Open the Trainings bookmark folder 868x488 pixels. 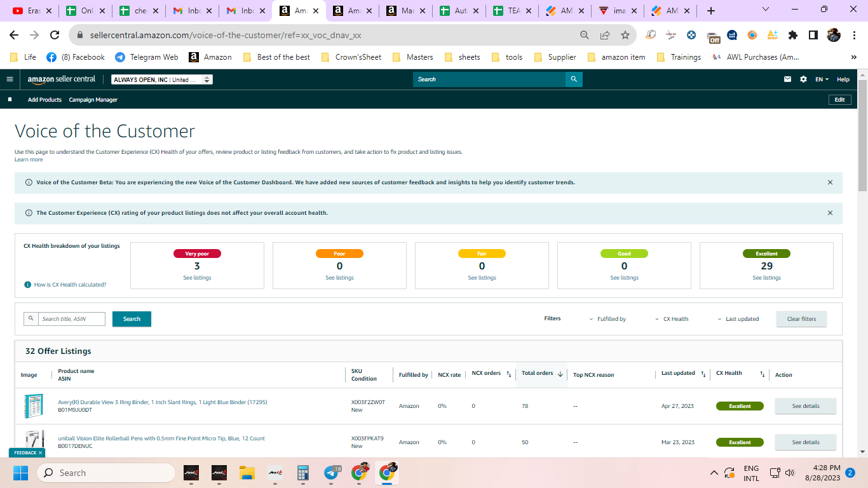678,57
